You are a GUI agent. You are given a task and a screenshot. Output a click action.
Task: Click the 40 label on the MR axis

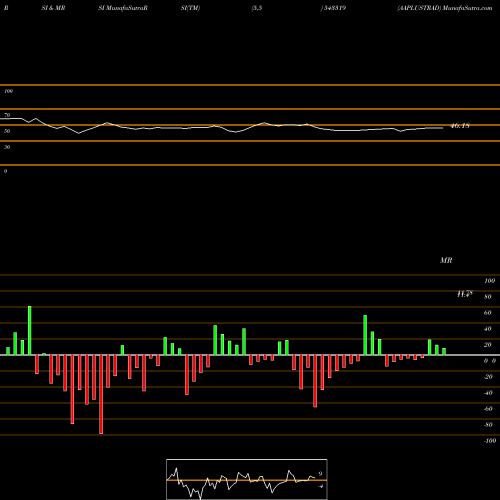487,329
